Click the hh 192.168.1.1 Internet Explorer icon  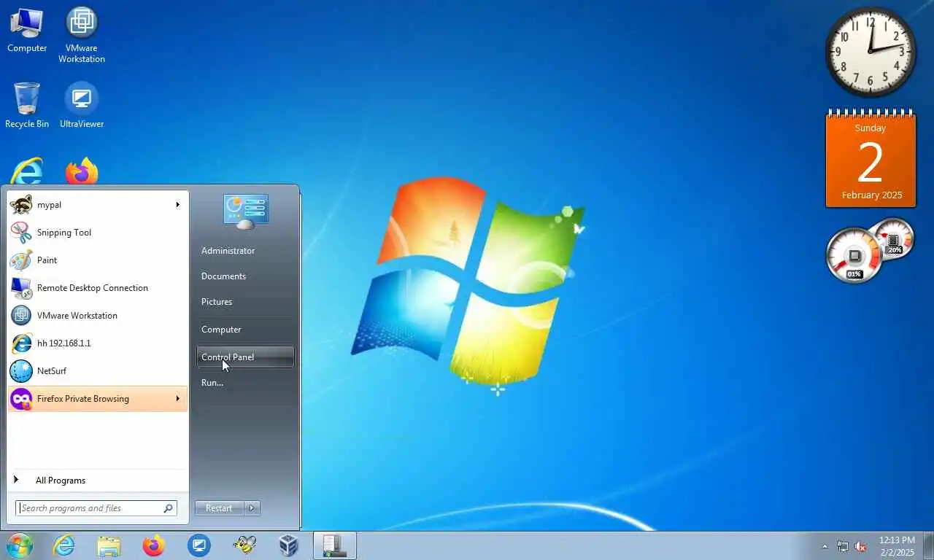pyautogui.click(x=21, y=343)
